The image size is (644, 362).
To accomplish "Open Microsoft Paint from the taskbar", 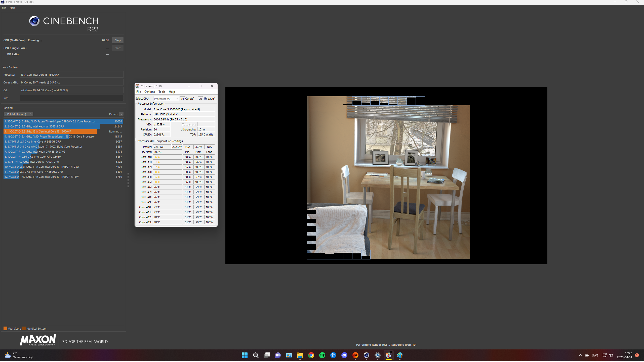I will (x=400, y=355).
